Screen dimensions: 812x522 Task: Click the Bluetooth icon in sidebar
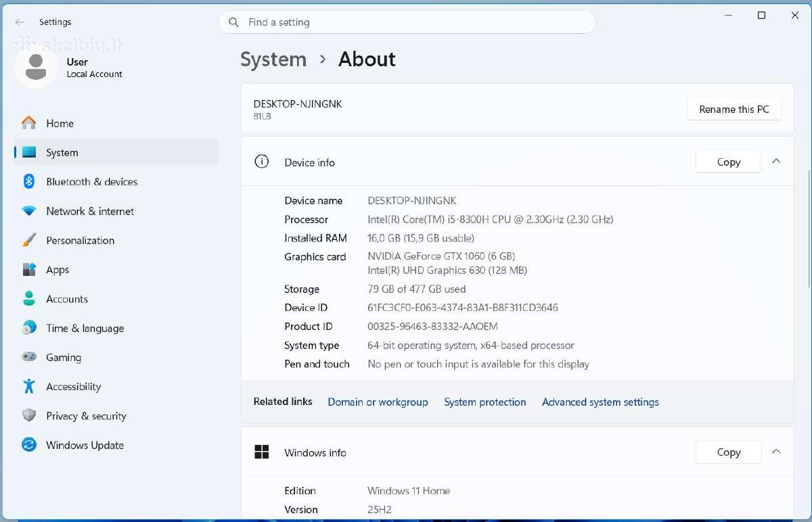(29, 181)
